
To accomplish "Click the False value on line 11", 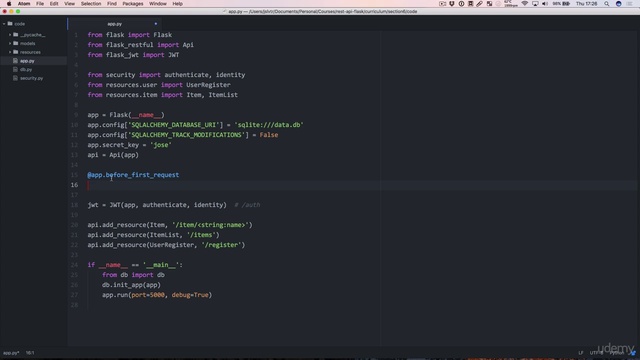I will pyautogui.click(x=269, y=135).
